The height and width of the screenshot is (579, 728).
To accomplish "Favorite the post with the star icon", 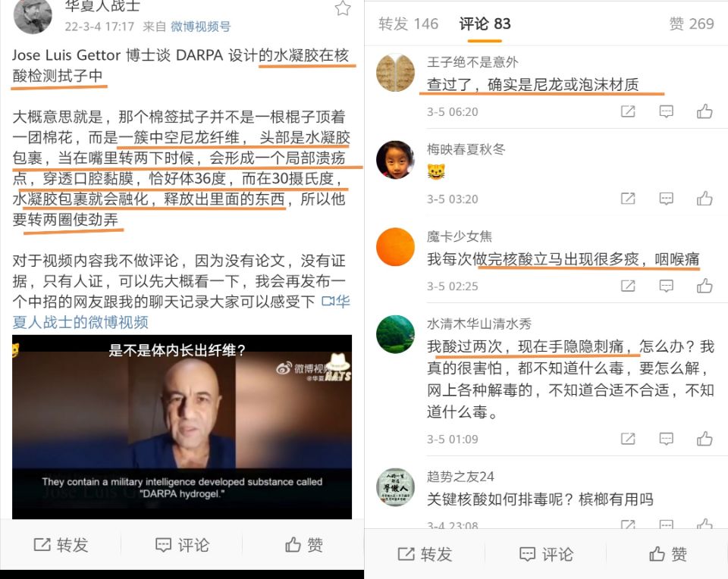I will coord(343,8).
